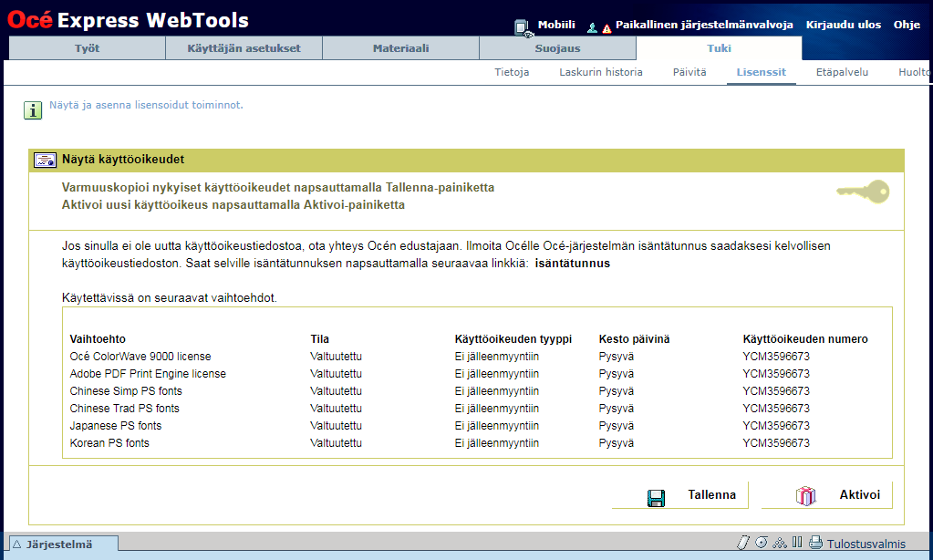933x560 pixels.
Task: Click Valtuutettu status for Korean PS fonts
Action: pos(336,442)
